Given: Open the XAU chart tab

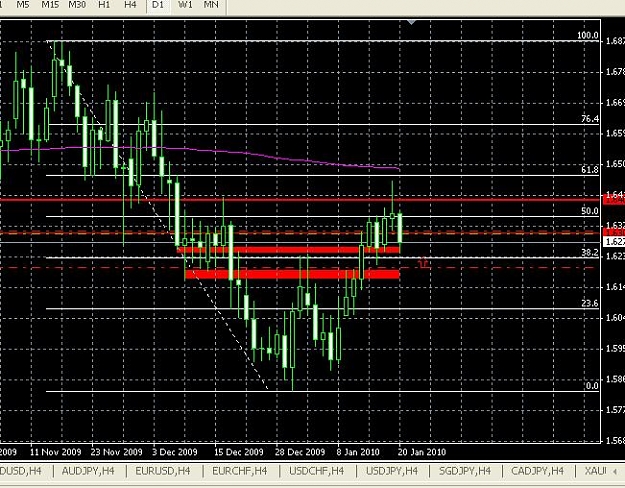Looking at the screenshot, I should coord(596,471).
